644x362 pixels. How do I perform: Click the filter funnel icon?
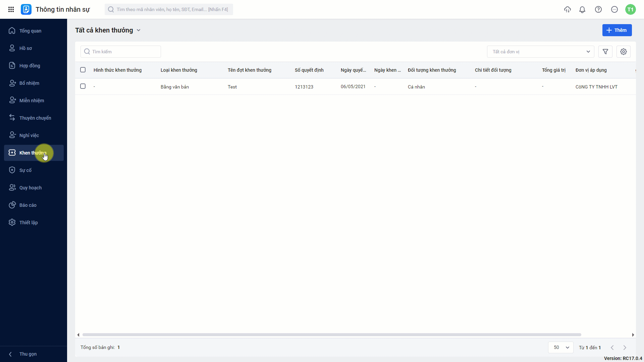[x=605, y=52]
